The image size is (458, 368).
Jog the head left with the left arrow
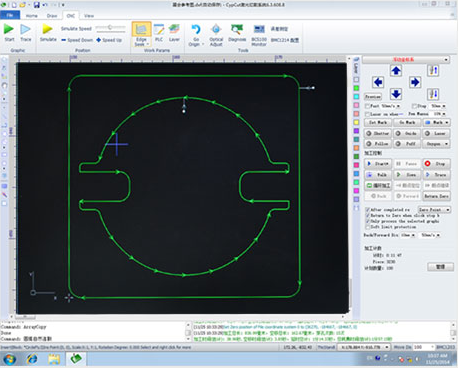pos(378,82)
